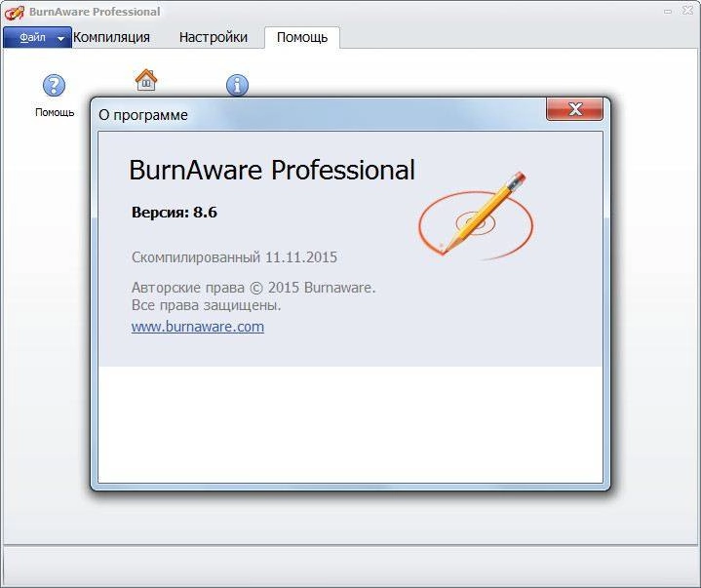Click the Авторские права © 2015 Burnaware line
701x588 pixels.
(253, 288)
